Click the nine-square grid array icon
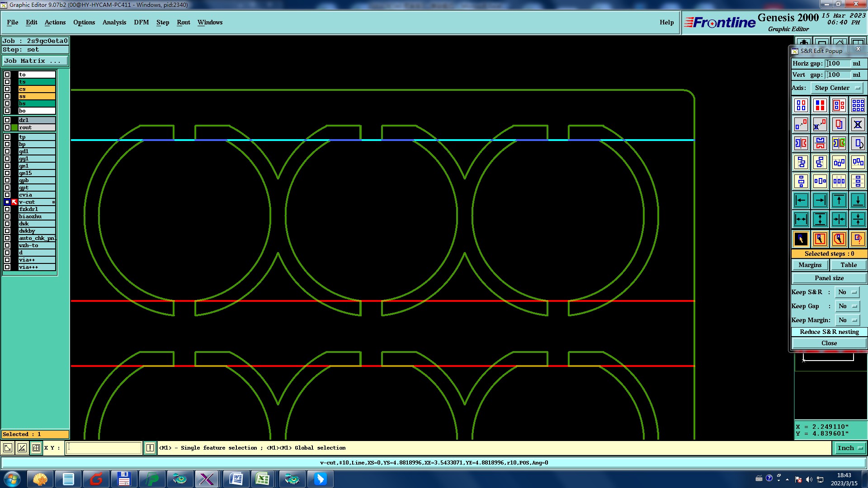The height and width of the screenshot is (488, 868). tap(858, 105)
